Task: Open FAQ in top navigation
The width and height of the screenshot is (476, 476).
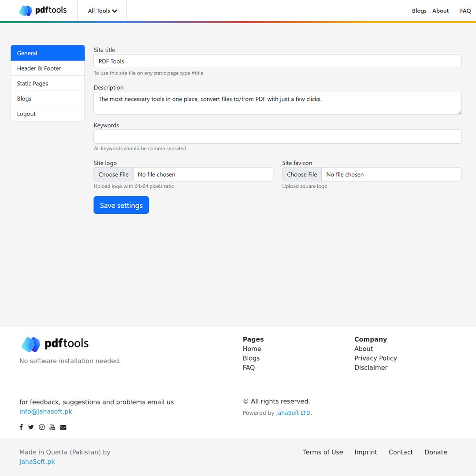Action: pyautogui.click(x=465, y=11)
